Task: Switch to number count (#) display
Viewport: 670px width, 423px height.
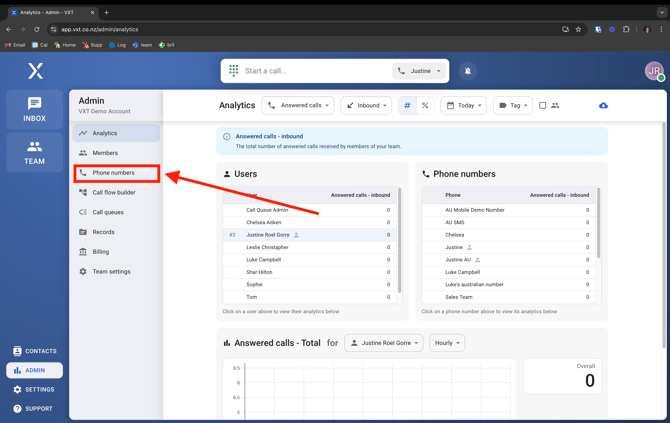Action: tap(407, 105)
